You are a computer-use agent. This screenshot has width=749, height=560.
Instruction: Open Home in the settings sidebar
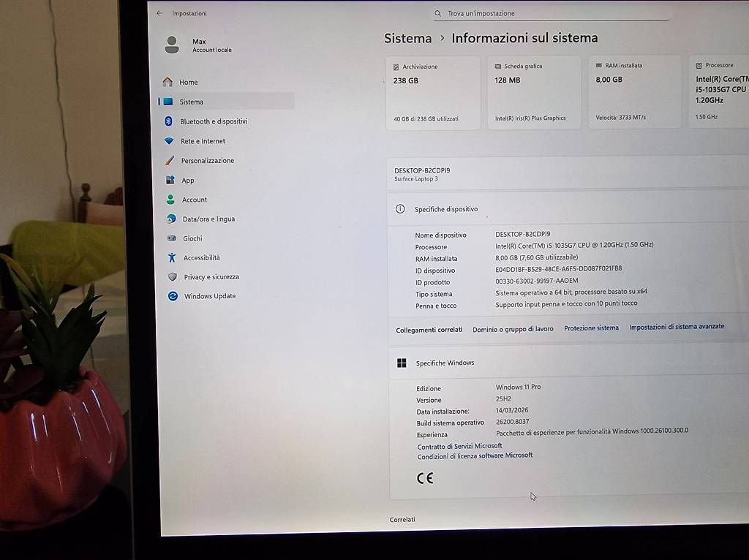(x=227, y=82)
